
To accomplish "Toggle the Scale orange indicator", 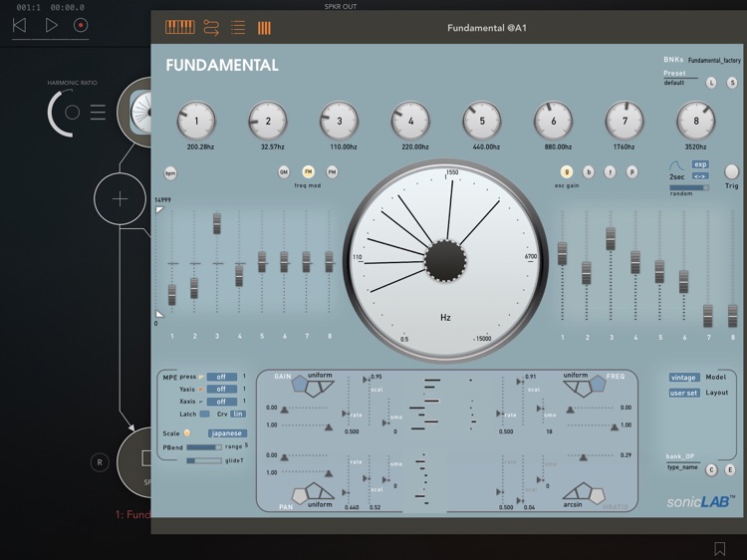I will coord(187,432).
